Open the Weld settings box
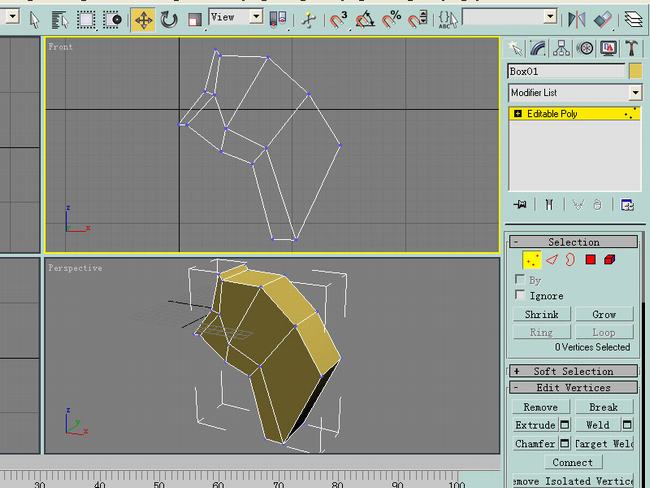The image size is (650, 488). (x=627, y=425)
